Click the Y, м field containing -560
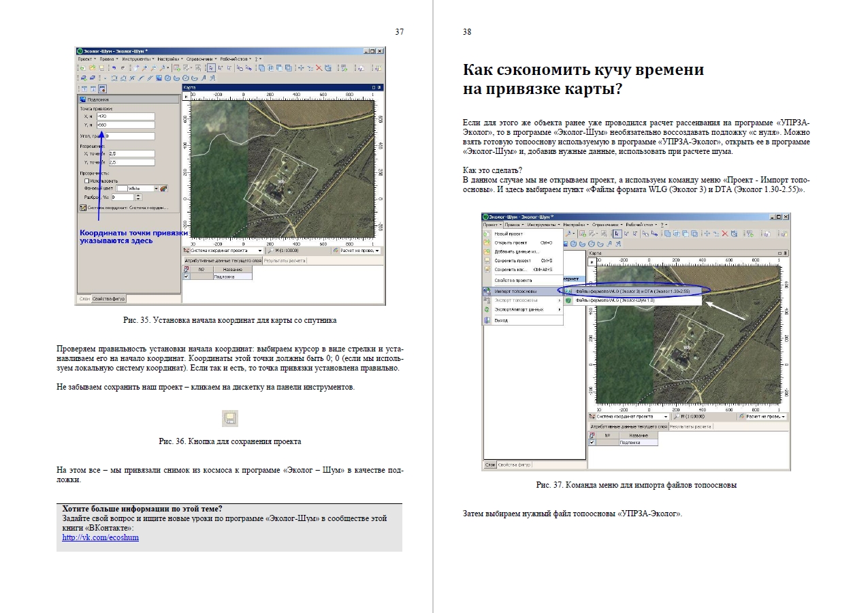Image resolution: width=868 pixels, height=613 pixels. tap(126, 125)
